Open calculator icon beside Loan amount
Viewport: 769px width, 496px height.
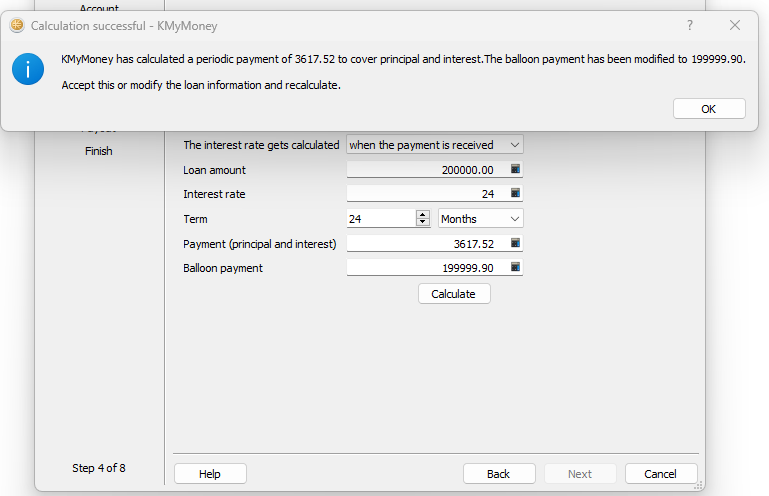pos(516,170)
